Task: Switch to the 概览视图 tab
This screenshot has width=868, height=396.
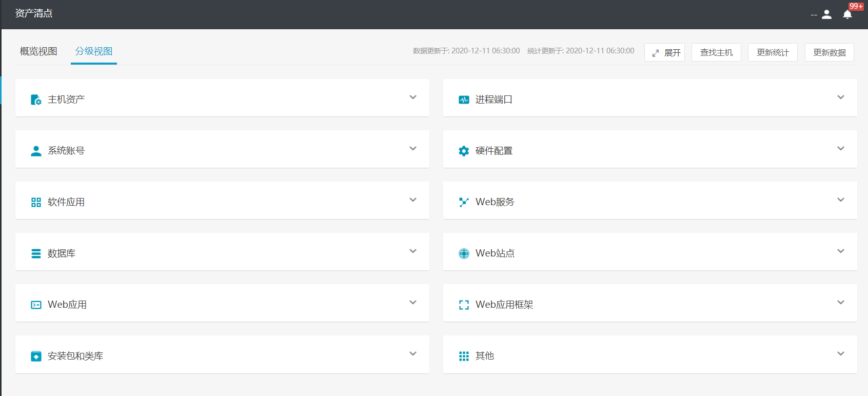Action: tap(38, 51)
